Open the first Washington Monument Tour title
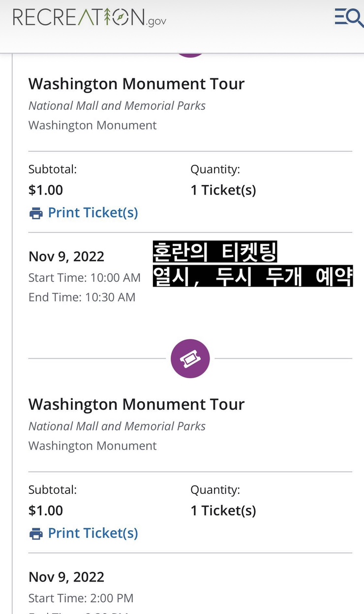 click(x=136, y=84)
